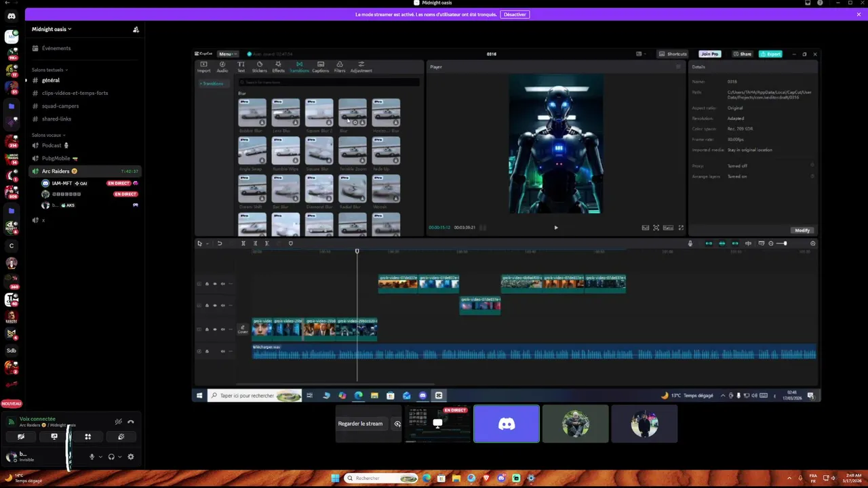Image resolution: width=868 pixels, height=488 pixels.
Task: Select the Radial Blur transition thumbnail
Action: coord(353,189)
